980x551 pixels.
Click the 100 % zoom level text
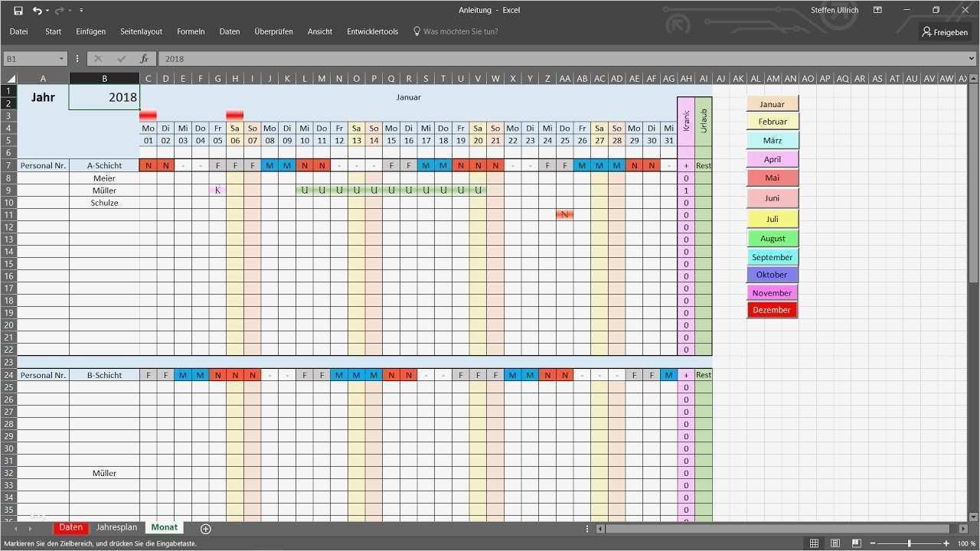966,543
